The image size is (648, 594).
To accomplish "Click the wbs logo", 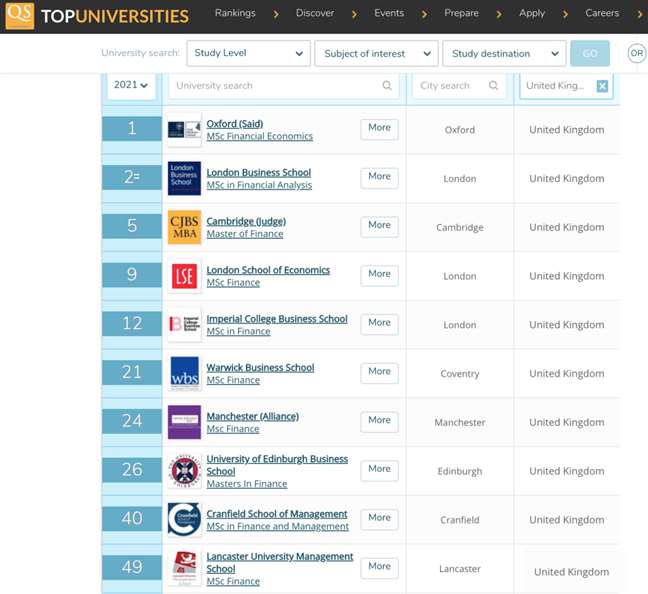I will click(x=184, y=373).
